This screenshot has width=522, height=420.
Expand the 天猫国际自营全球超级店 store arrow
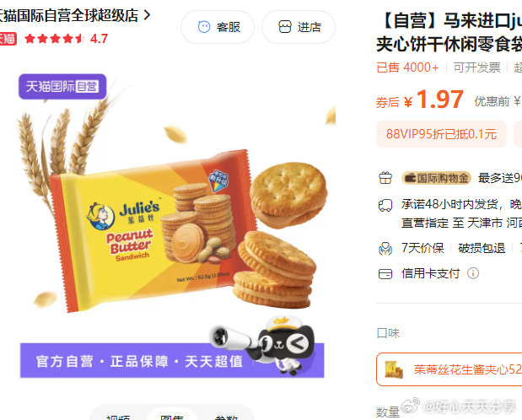147,15
